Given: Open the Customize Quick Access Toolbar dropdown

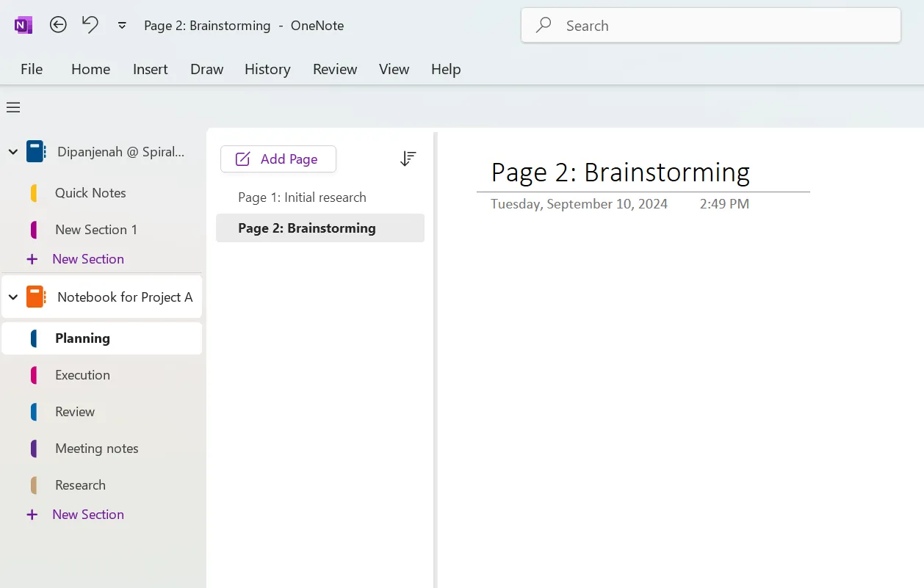Looking at the screenshot, I should click(x=122, y=26).
